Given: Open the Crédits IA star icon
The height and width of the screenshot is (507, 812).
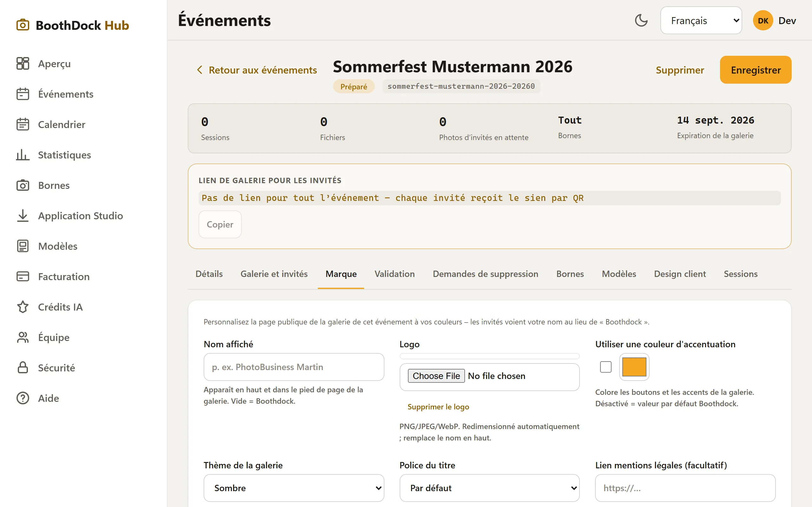Looking at the screenshot, I should (23, 307).
